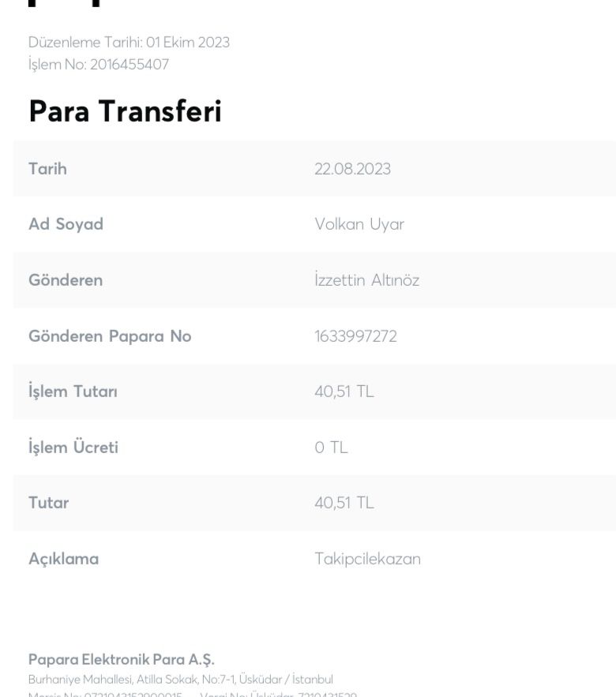Click the Tarih label
Image resolution: width=616 pixels, height=697 pixels.
pos(47,169)
